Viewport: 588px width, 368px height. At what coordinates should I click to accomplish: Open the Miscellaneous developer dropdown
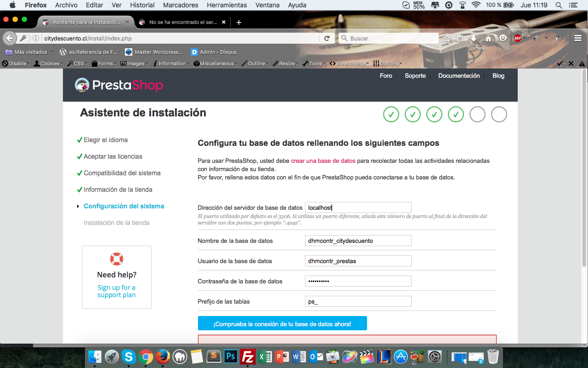(x=215, y=63)
